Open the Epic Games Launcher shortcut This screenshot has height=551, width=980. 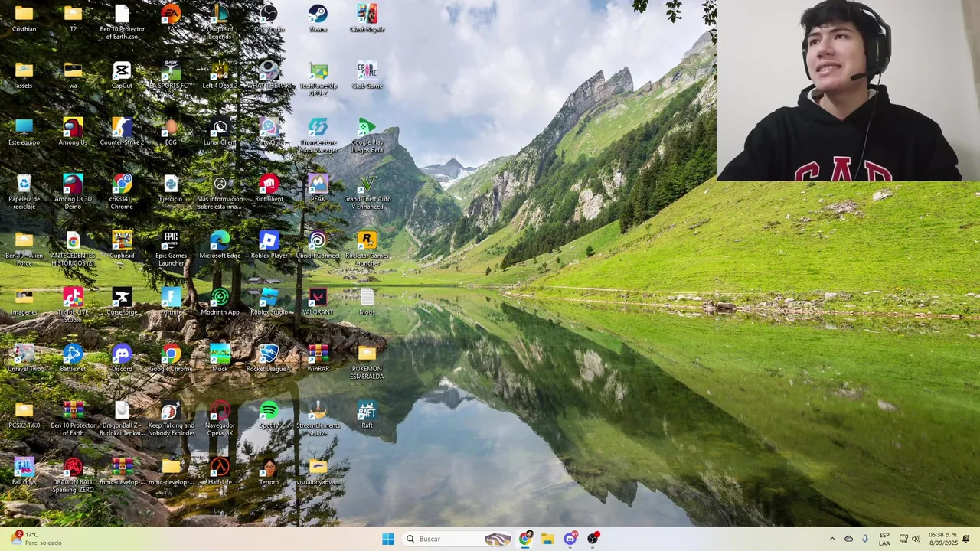tap(171, 249)
